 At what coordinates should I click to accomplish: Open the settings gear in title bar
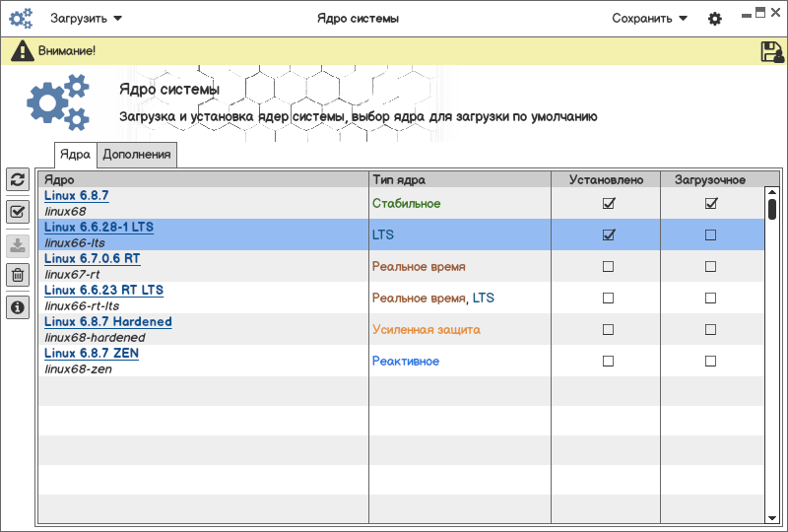point(715,19)
